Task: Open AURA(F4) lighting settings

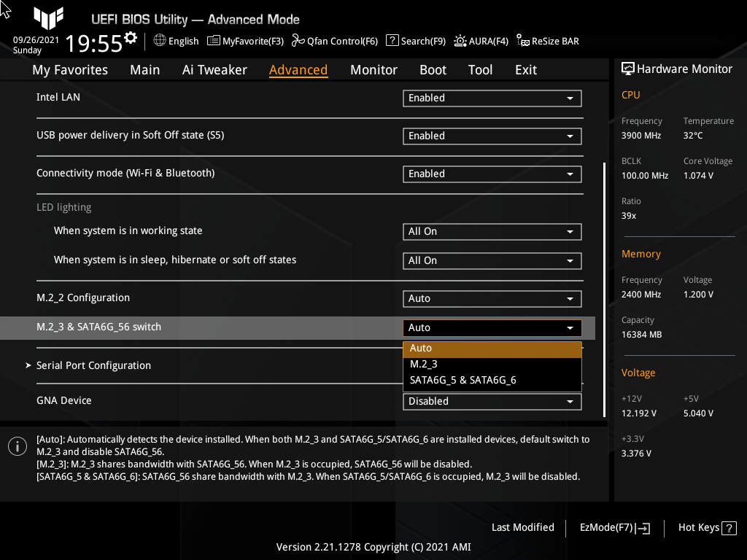Action: (481, 41)
